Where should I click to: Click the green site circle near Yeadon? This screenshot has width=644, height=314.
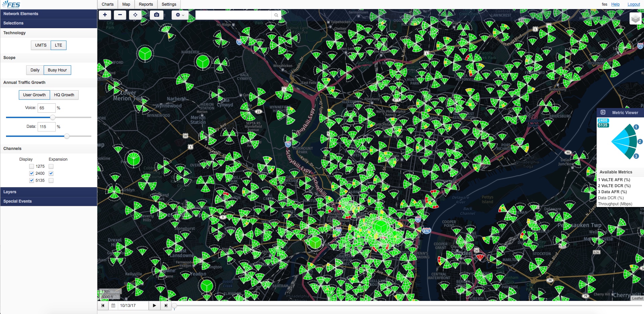(206, 286)
